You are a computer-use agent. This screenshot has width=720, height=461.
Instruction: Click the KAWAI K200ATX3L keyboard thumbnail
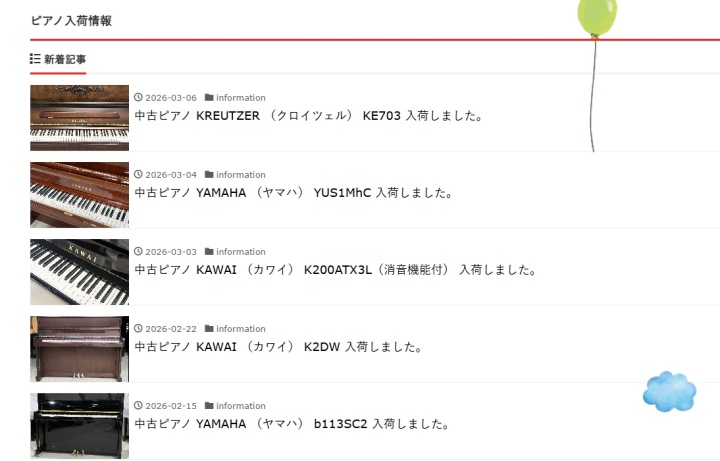[79, 271]
